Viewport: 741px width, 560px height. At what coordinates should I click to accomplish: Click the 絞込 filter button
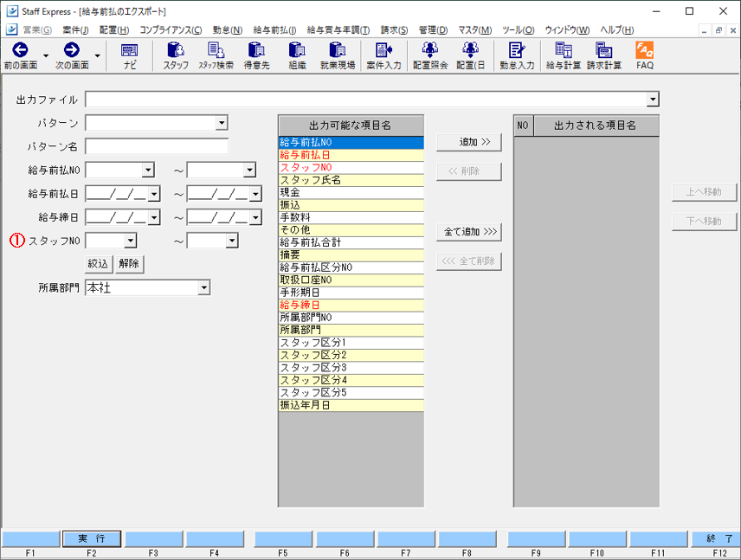(99, 264)
